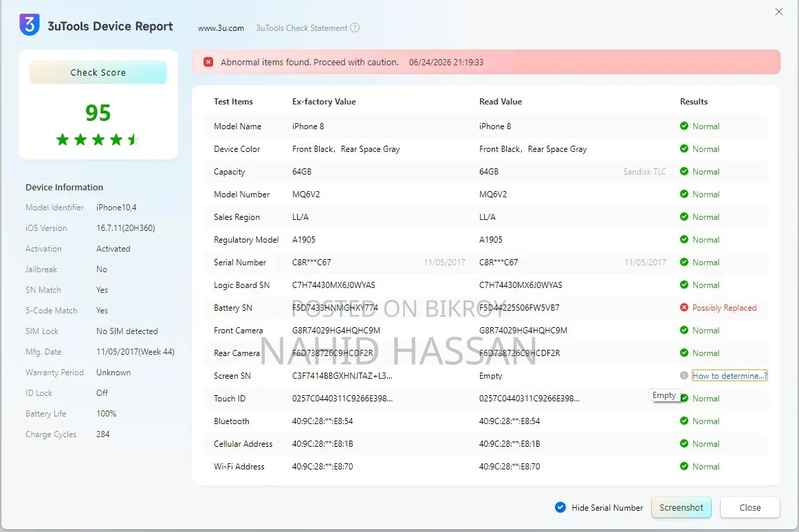Click the 'Ex-factory Value' column header
Image resolution: width=799 pixels, height=532 pixels.
(324, 102)
